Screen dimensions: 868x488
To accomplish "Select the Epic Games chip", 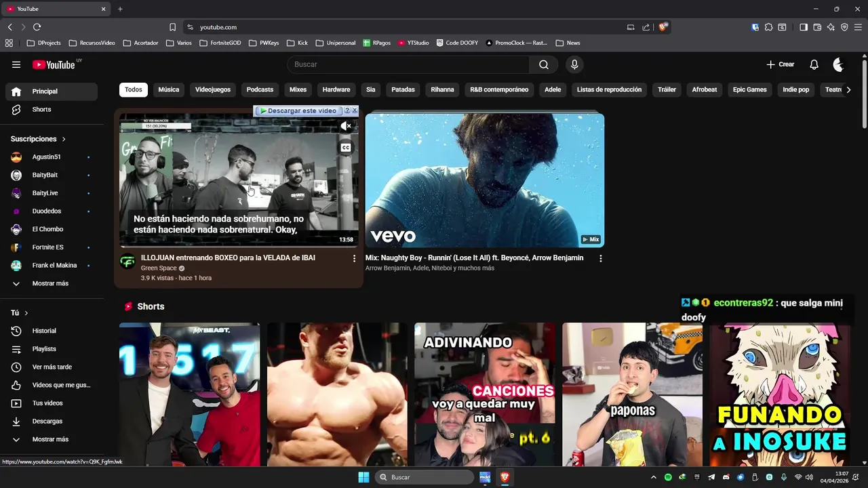I will point(750,89).
